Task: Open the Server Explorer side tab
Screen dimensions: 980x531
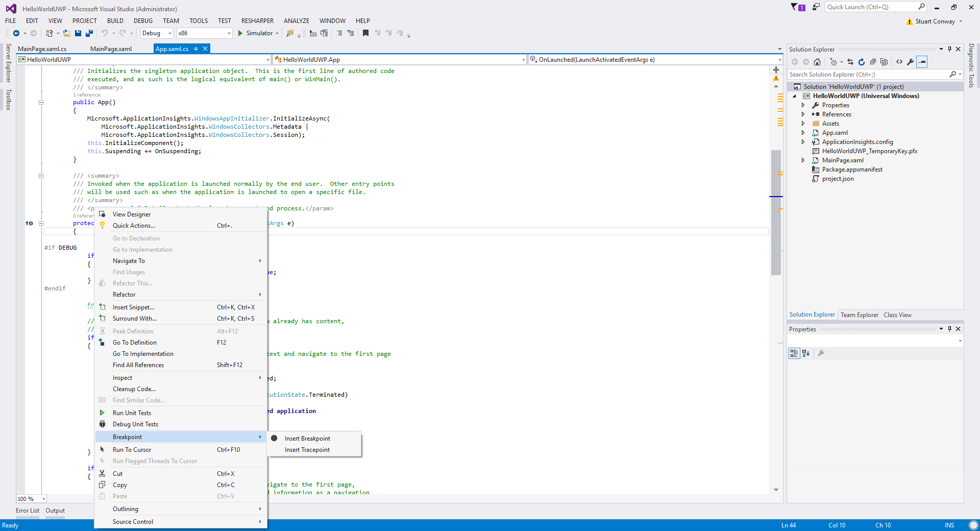Action: tap(8, 63)
